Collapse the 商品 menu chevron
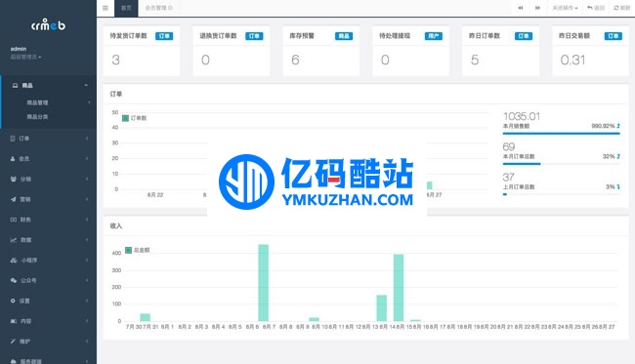Image resolution: width=635 pixels, height=364 pixels. [x=86, y=85]
